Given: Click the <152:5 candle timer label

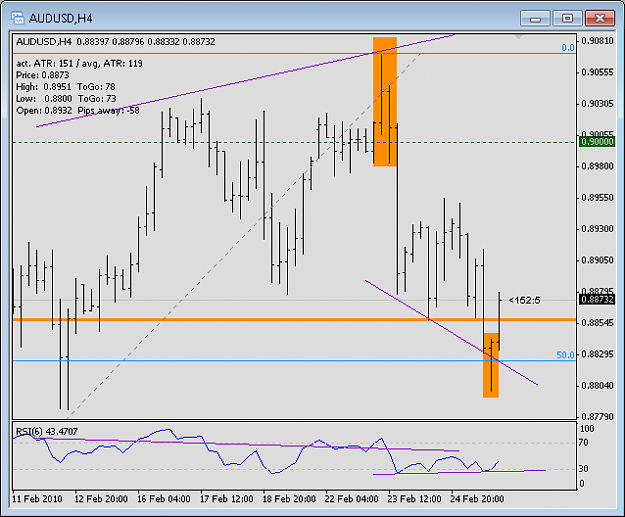Looking at the screenshot, I should click(525, 300).
